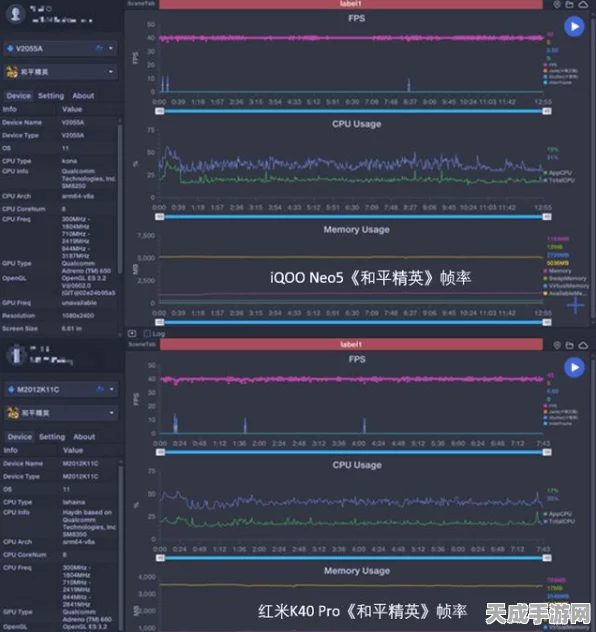This screenshot has height=632, width=596.
Task: Start recording in the V2055A window
Action: (574, 27)
